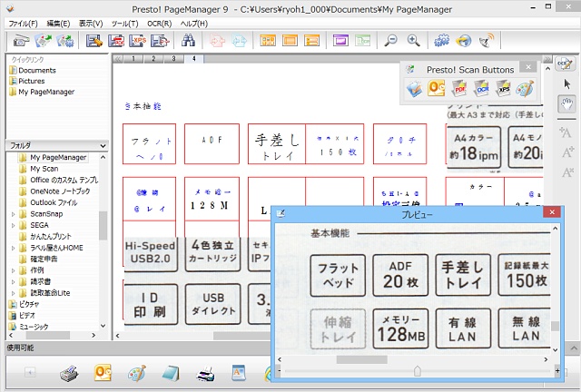Expand the 請求書 folder node
Viewport: 581px width, 392px height.
point(13,281)
